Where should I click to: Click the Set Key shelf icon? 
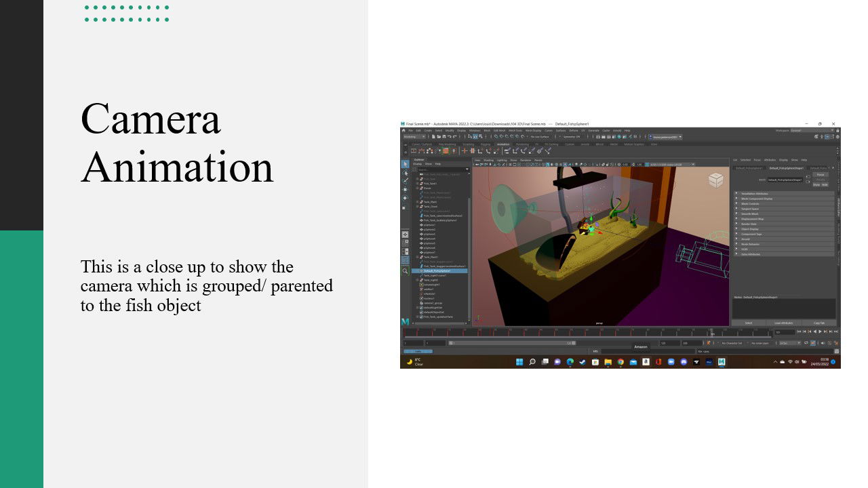point(446,151)
